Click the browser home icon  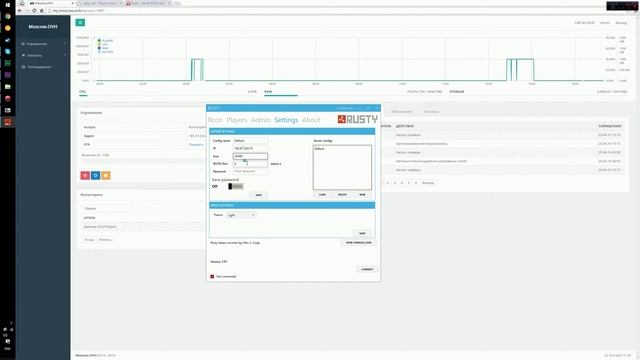pos(41,11)
